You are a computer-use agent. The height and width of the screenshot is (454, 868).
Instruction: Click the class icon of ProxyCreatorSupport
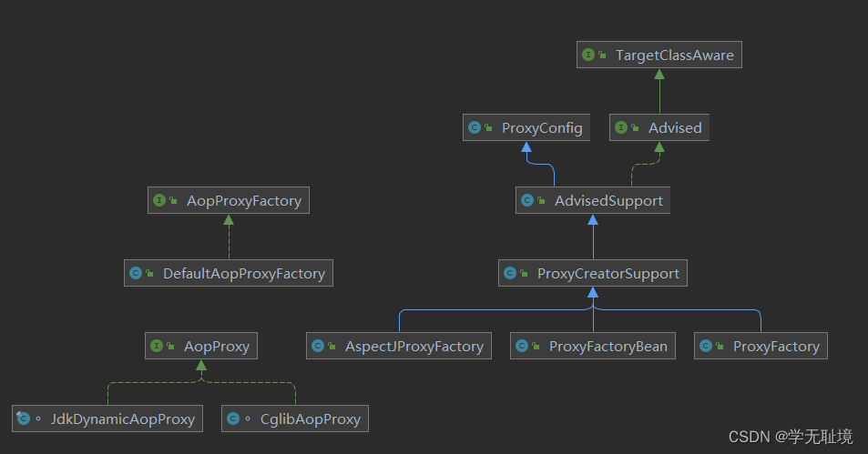tap(510, 273)
